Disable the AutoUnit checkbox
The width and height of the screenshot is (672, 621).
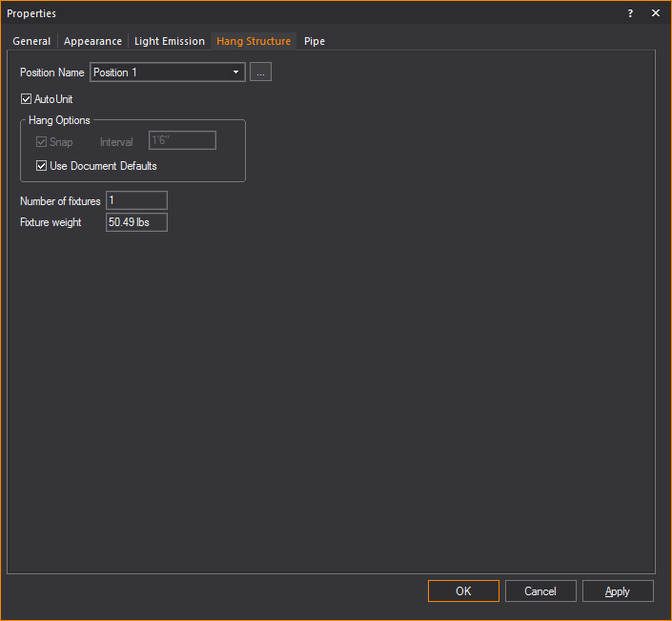pyautogui.click(x=27, y=99)
